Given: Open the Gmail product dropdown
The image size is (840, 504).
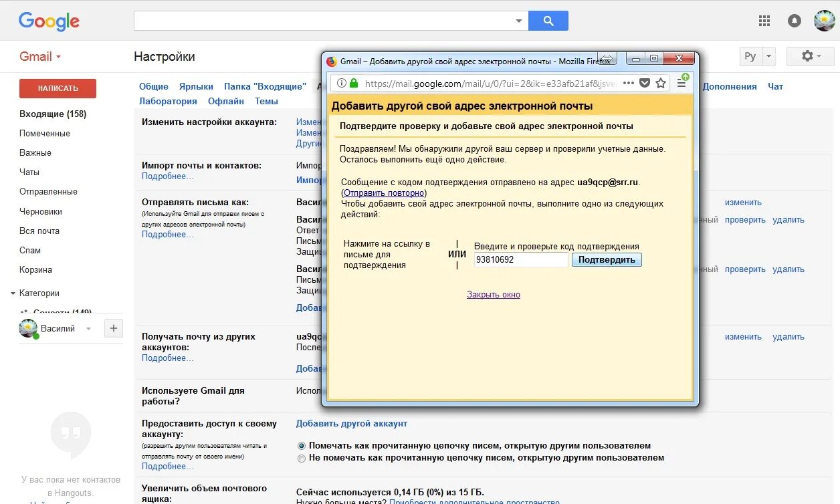Looking at the screenshot, I should coord(40,56).
